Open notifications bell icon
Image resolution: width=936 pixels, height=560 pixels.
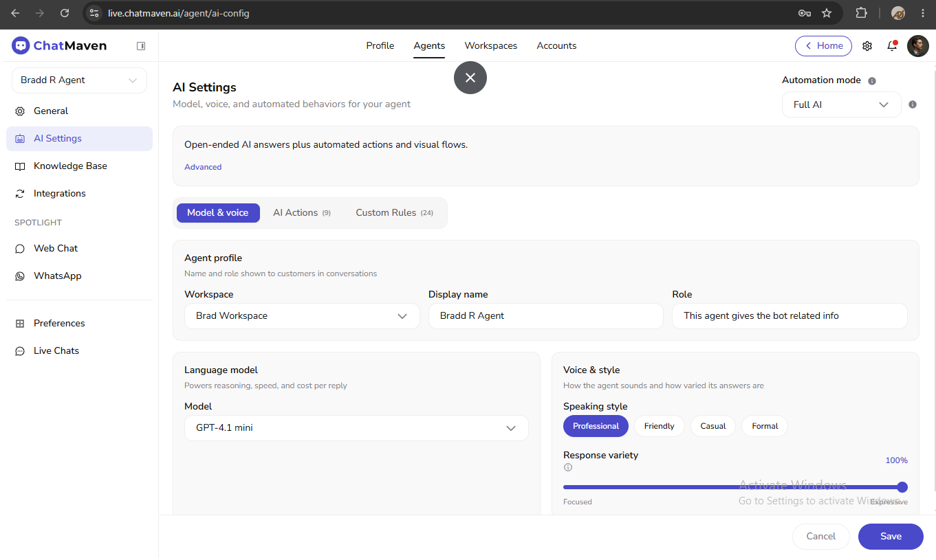click(x=892, y=46)
